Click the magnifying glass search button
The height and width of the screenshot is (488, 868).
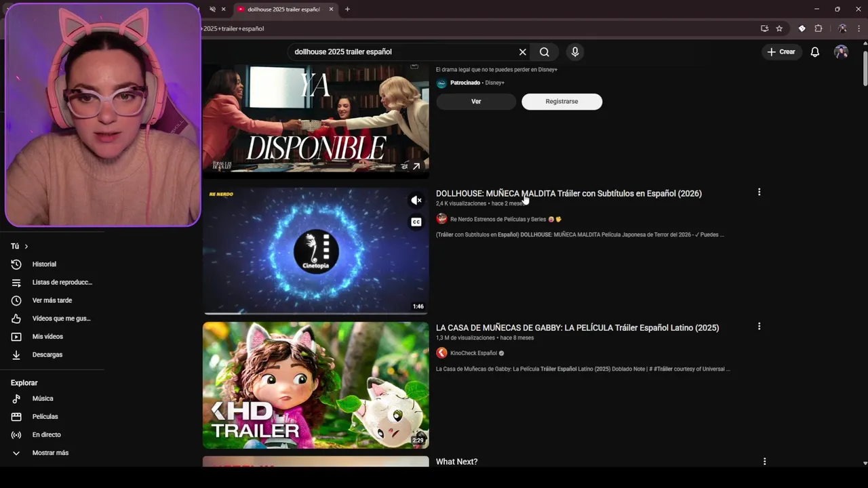545,52
